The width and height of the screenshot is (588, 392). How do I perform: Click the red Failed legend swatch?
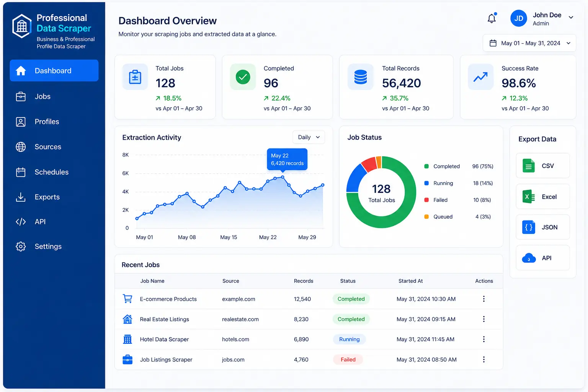pos(426,200)
